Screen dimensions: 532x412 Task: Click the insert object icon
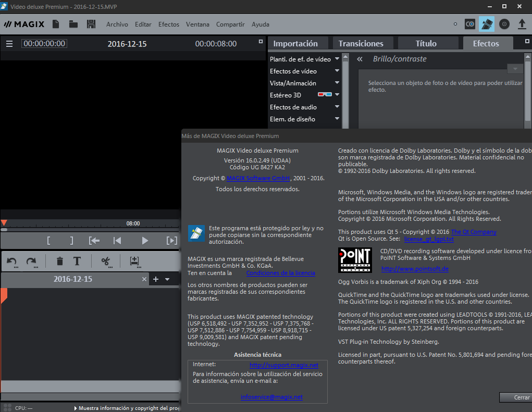135,261
